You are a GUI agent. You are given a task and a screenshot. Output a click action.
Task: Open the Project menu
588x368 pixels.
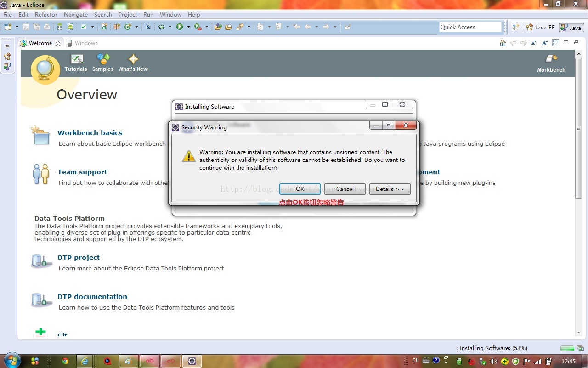coord(128,14)
